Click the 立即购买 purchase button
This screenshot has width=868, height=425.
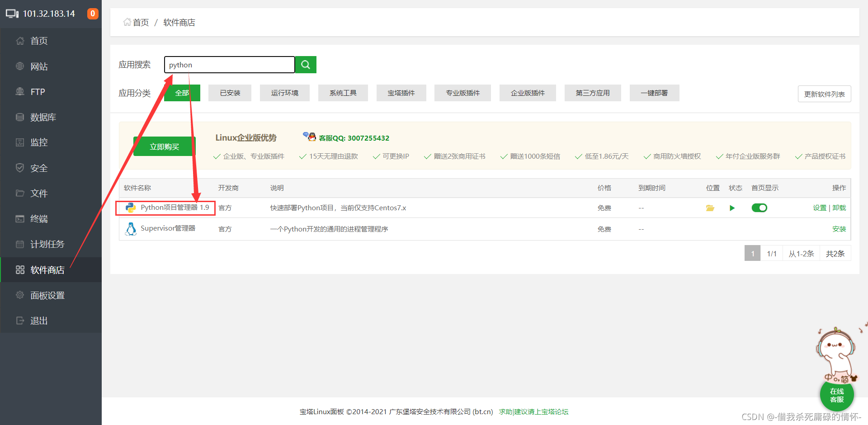click(x=164, y=146)
